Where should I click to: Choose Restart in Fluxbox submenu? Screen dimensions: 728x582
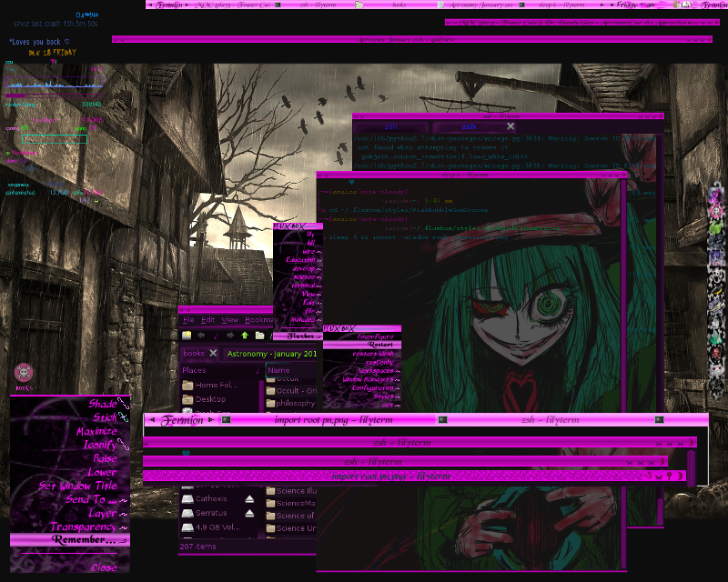(362, 345)
